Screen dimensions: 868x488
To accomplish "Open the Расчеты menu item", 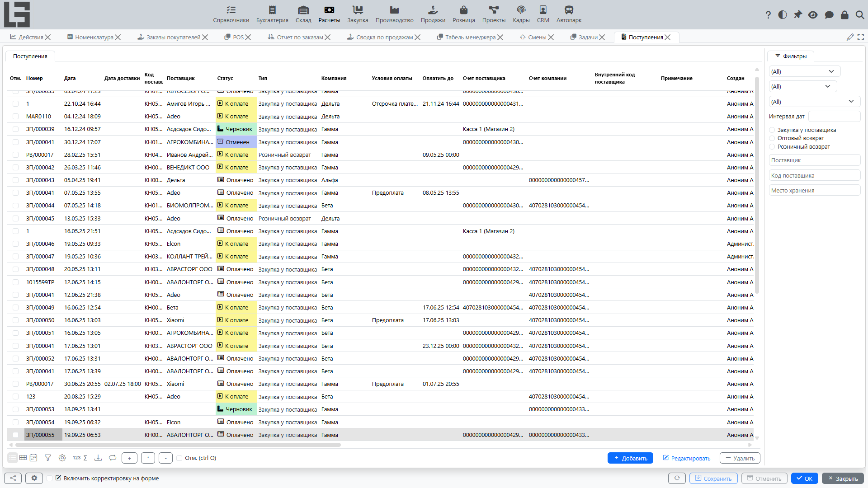I will 329,14.
